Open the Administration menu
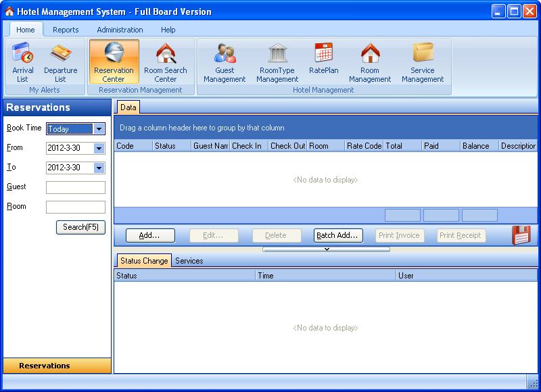 (x=120, y=30)
